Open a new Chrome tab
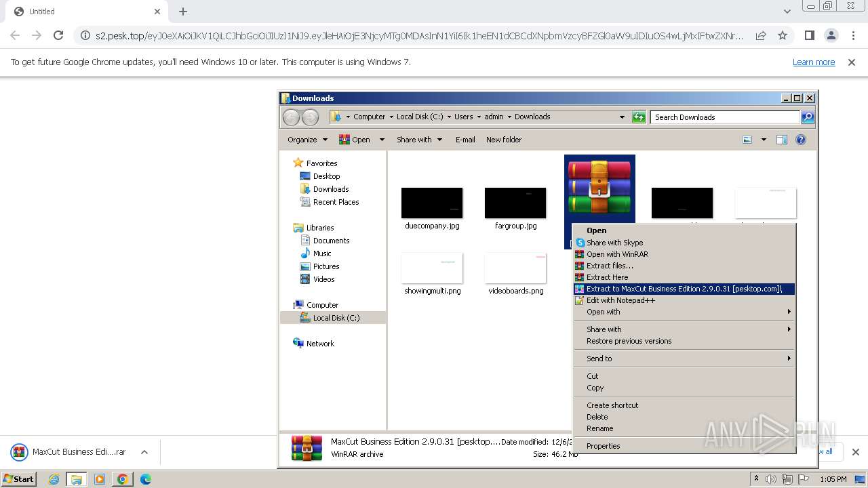The image size is (868, 488). [183, 12]
